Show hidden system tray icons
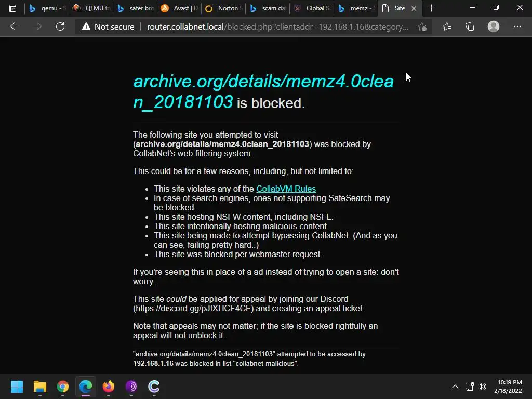Image resolution: width=532 pixels, height=399 pixels. tap(455, 387)
